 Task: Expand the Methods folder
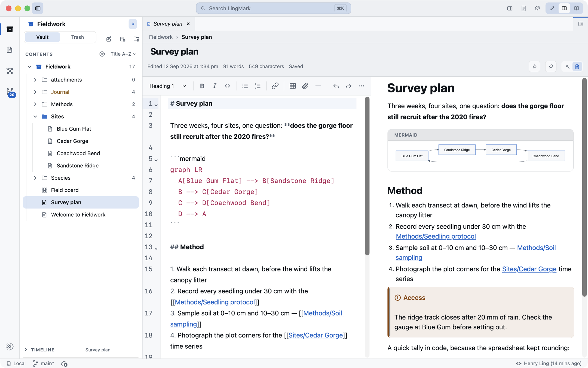point(35,104)
